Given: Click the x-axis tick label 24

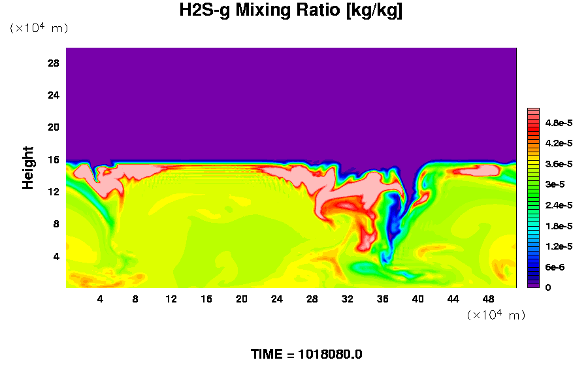Looking at the screenshot, I should point(277,299).
